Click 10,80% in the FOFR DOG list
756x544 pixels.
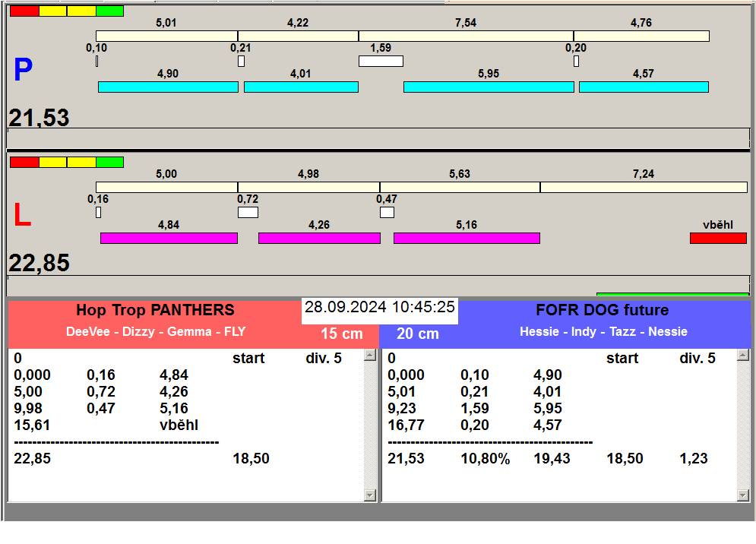point(486,459)
